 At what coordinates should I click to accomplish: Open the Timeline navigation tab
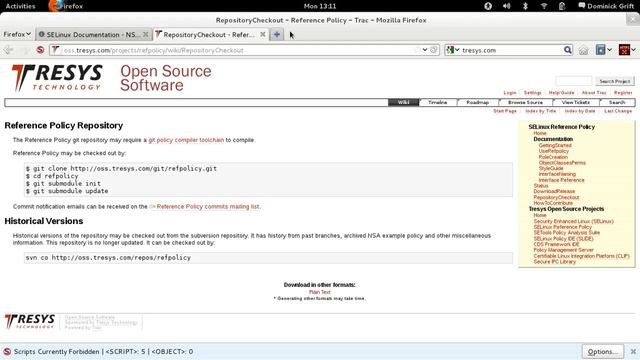(438, 102)
